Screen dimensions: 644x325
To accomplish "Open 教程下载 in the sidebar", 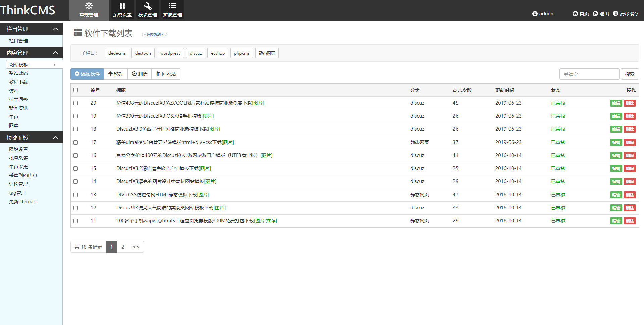I will (18, 82).
